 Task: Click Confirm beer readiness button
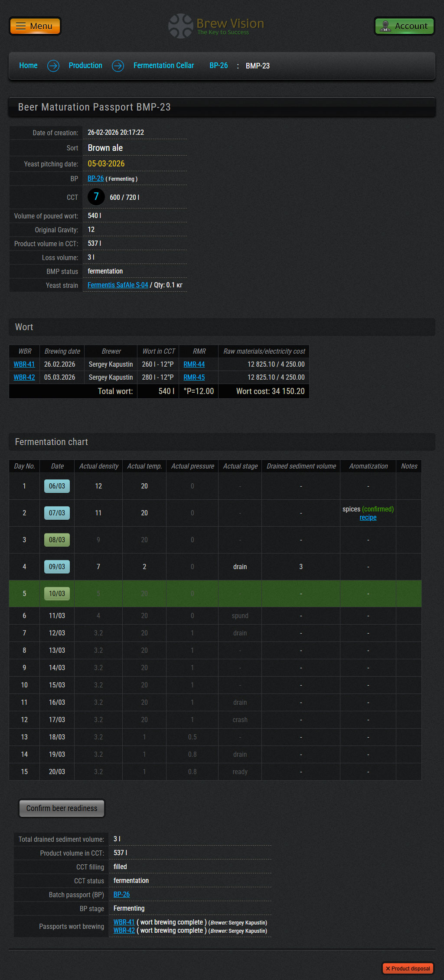click(62, 808)
